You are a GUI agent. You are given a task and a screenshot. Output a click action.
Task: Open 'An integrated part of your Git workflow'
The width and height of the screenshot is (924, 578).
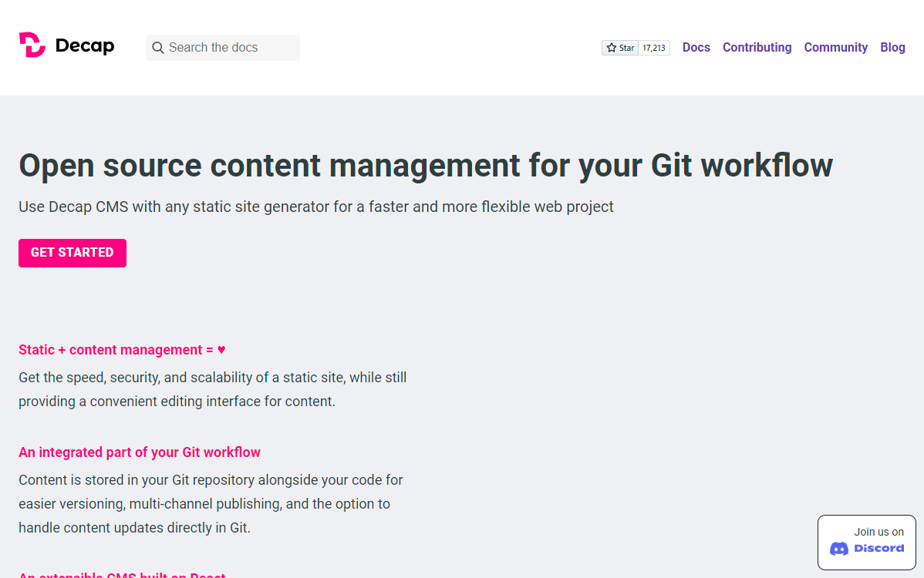coord(140,452)
